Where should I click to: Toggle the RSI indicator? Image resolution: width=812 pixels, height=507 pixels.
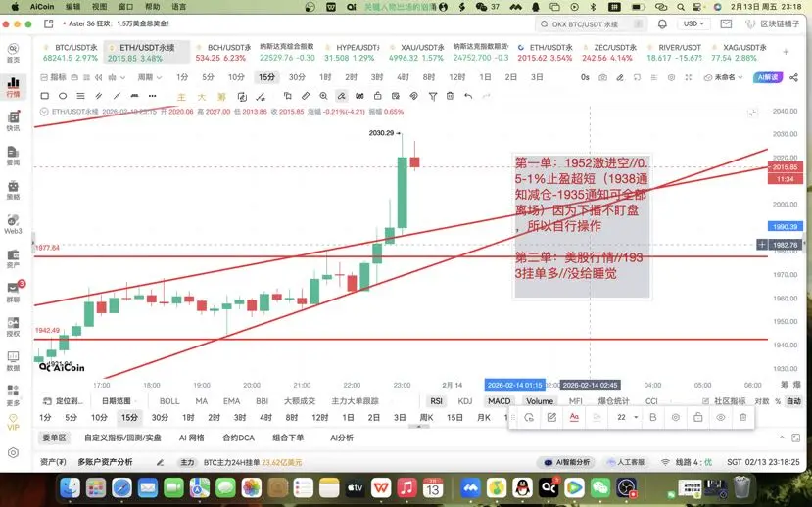[436, 401]
